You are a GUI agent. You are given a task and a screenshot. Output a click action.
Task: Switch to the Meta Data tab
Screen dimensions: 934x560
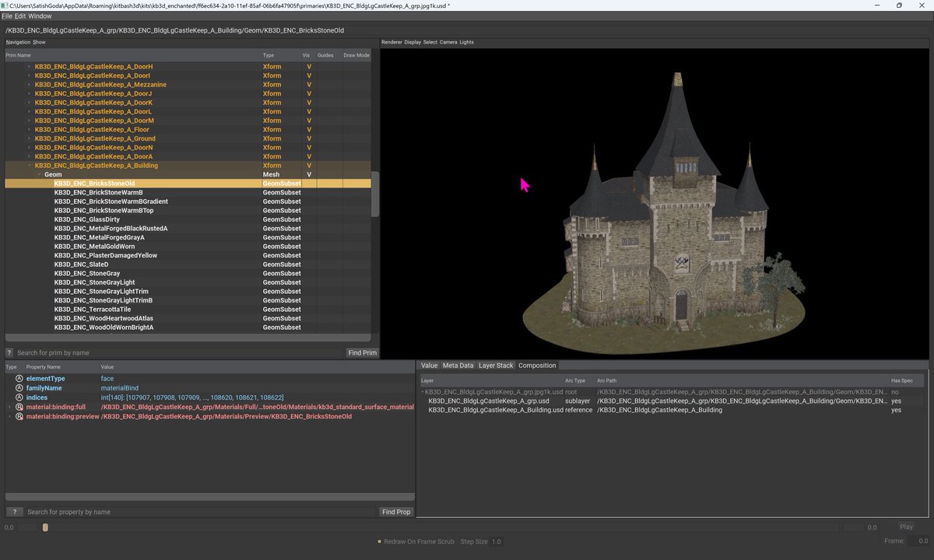pos(458,366)
